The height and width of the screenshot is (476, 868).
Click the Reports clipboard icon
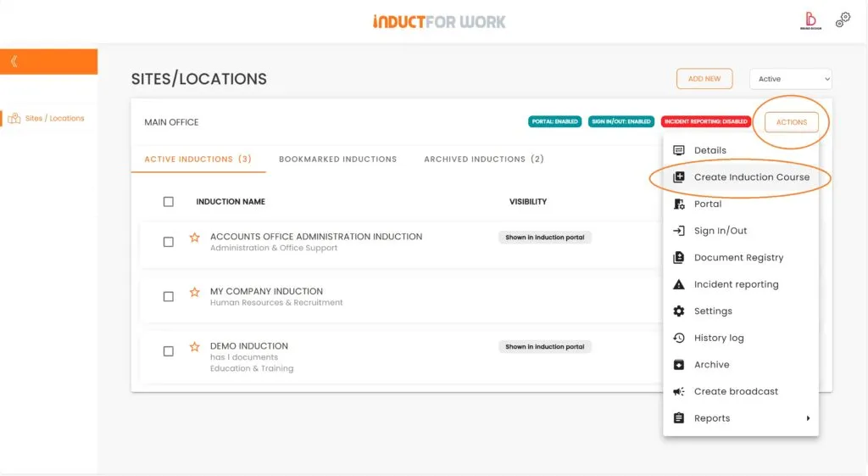pyautogui.click(x=679, y=418)
